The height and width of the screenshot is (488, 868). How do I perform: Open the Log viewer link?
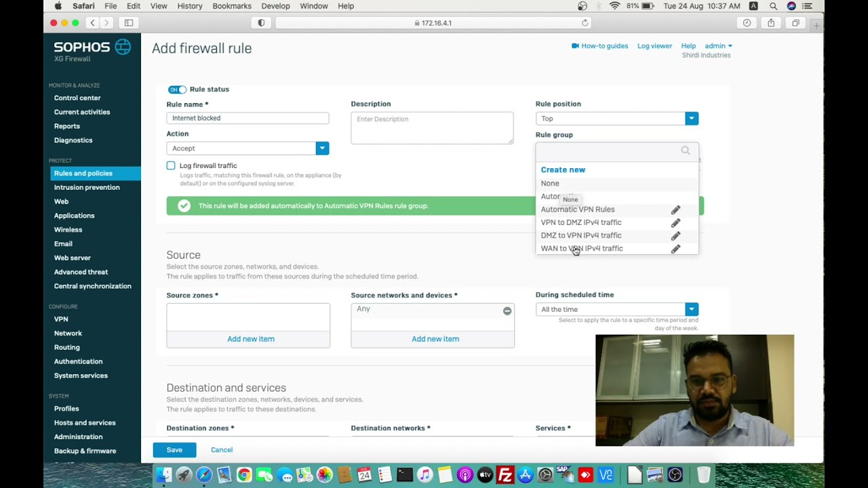point(654,46)
